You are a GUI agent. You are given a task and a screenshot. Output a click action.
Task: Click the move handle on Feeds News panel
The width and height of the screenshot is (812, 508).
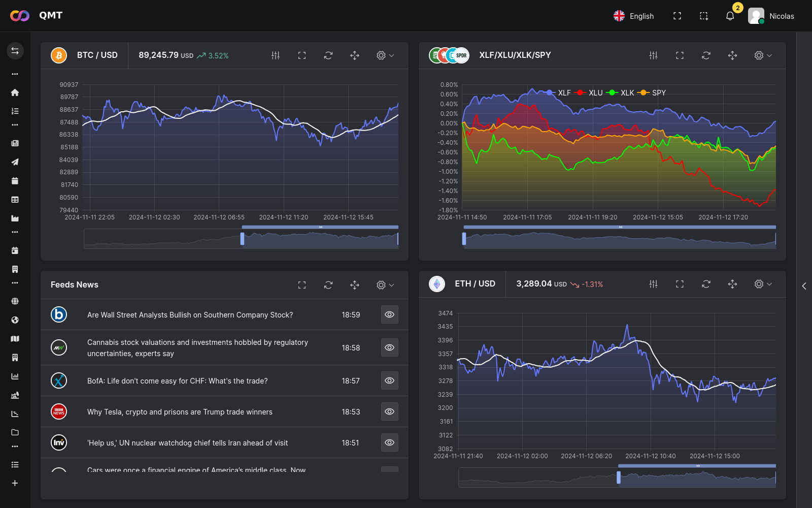tap(355, 285)
